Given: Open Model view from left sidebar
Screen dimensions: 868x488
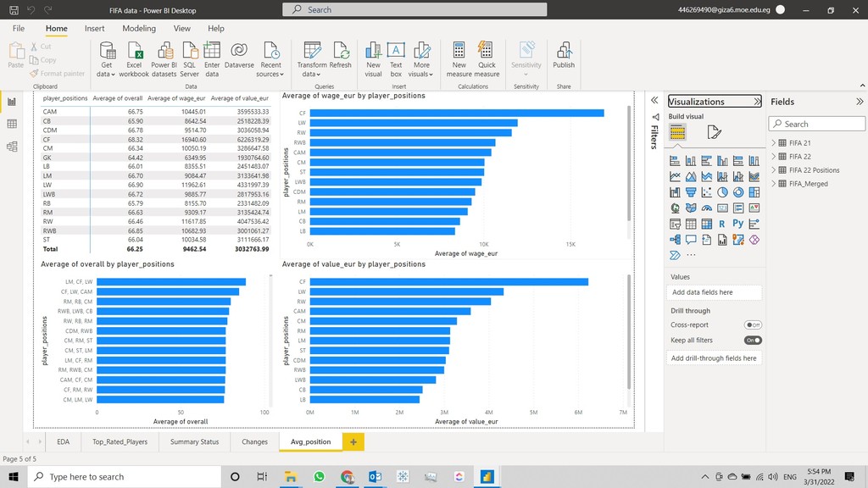Looking at the screenshot, I should click(x=12, y=147).
